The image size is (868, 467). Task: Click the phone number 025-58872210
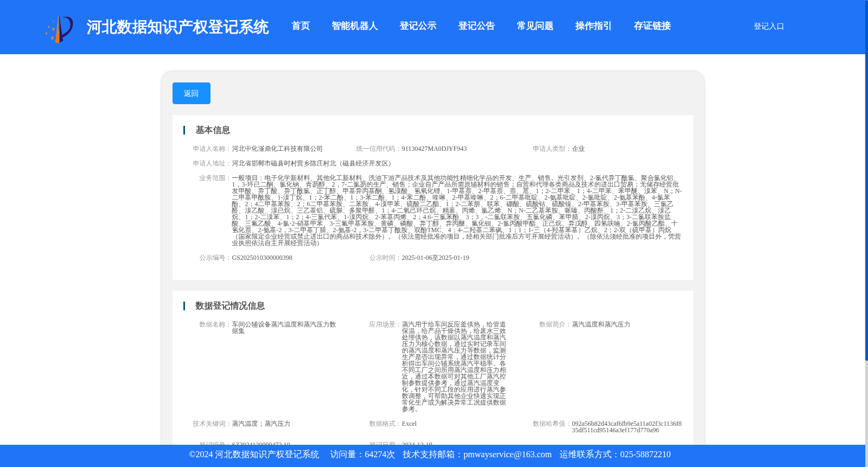point(645,455)
